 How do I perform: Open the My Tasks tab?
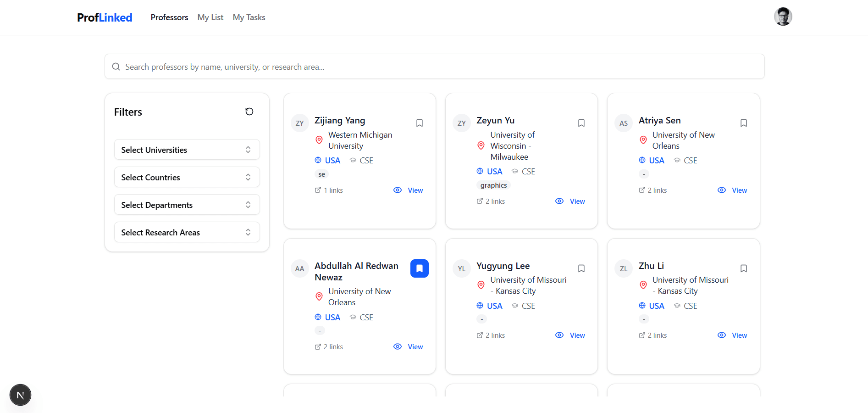[x=249, y=17]
